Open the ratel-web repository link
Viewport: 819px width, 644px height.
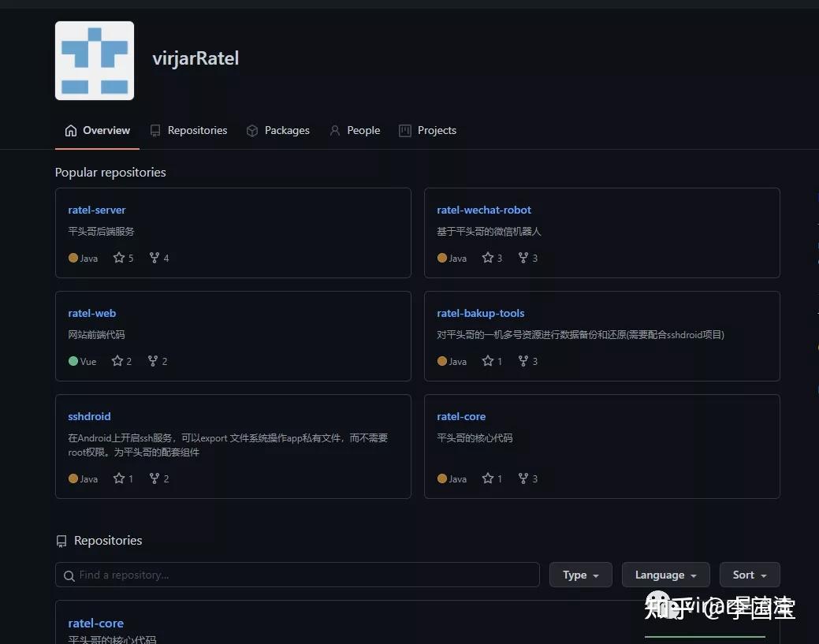click(91, 313)
